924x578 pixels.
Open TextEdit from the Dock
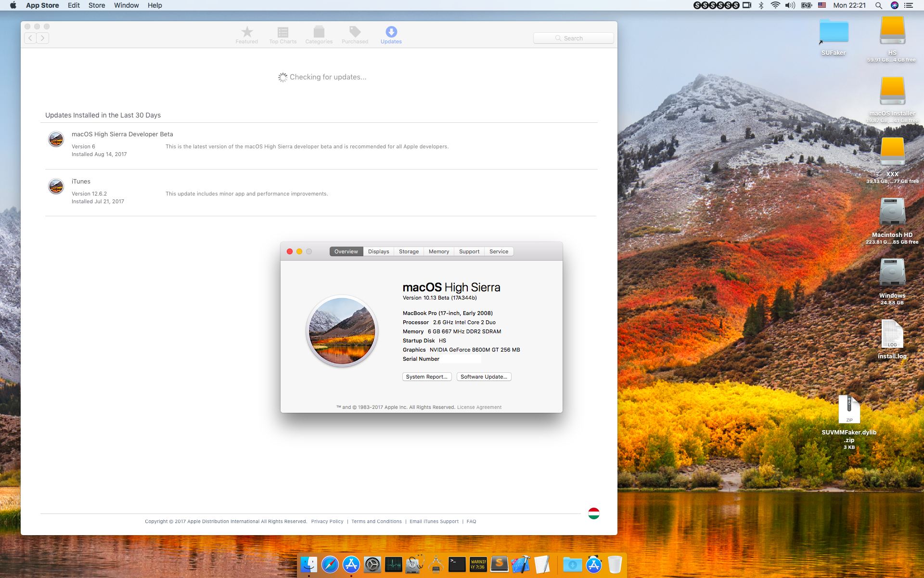(x=542, y=565)
